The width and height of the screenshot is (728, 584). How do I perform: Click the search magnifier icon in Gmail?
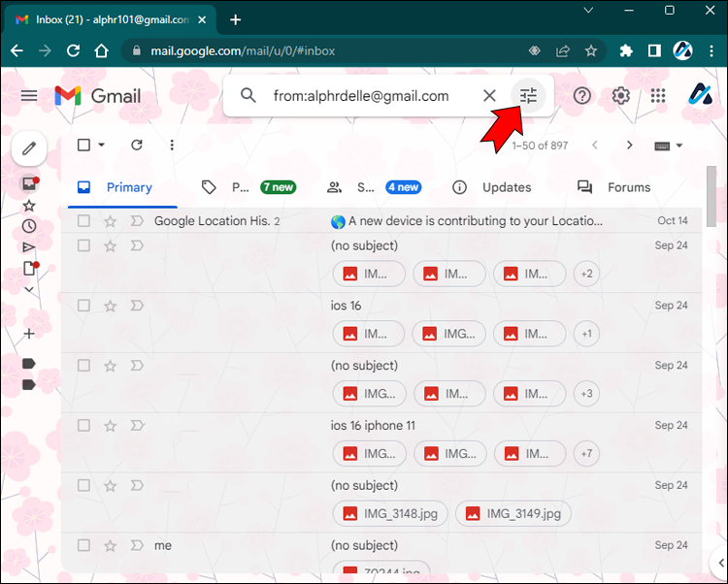(248, 96)
